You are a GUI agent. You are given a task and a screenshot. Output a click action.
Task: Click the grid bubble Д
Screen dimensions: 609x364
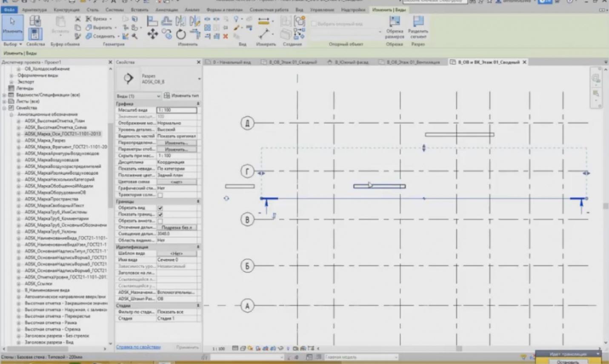247,123
